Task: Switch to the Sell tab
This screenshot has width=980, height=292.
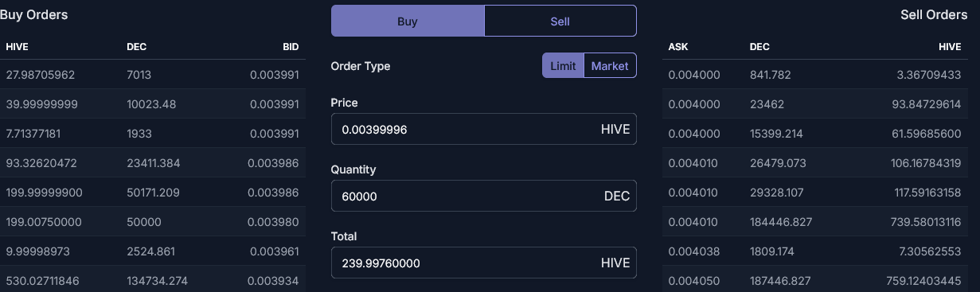Action: coord(560,21)
